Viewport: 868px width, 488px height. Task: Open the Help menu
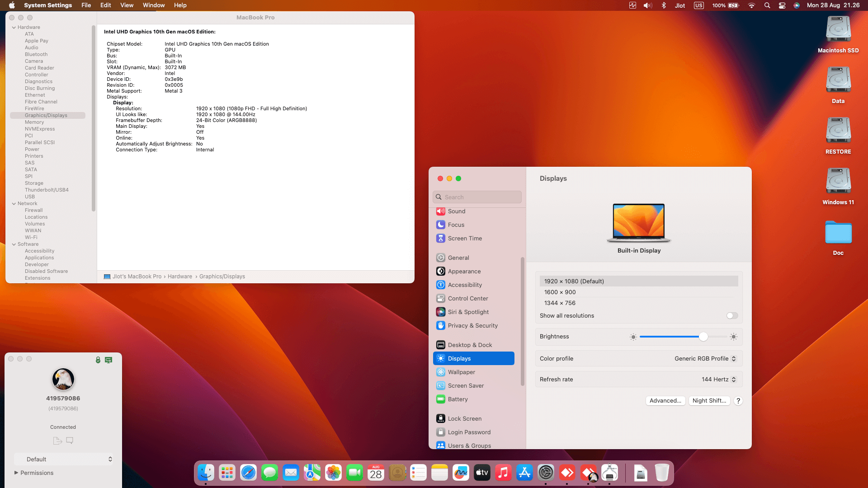click(180, 5)
